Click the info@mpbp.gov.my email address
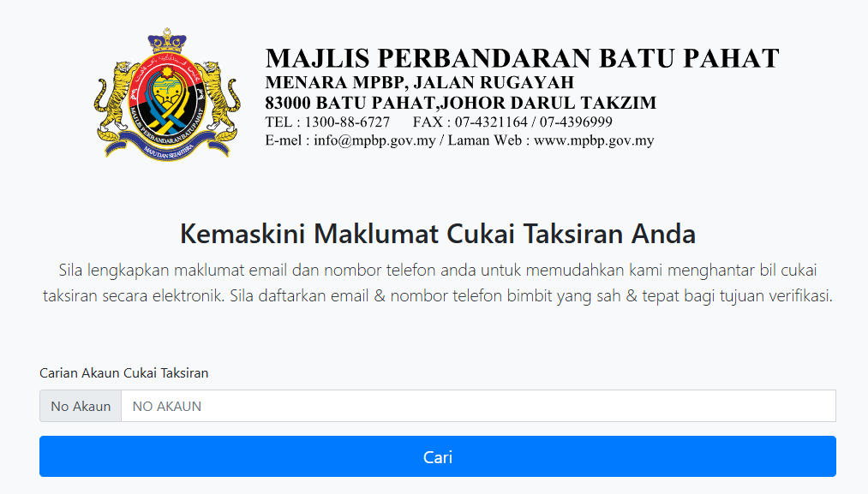 pos(374,140)
